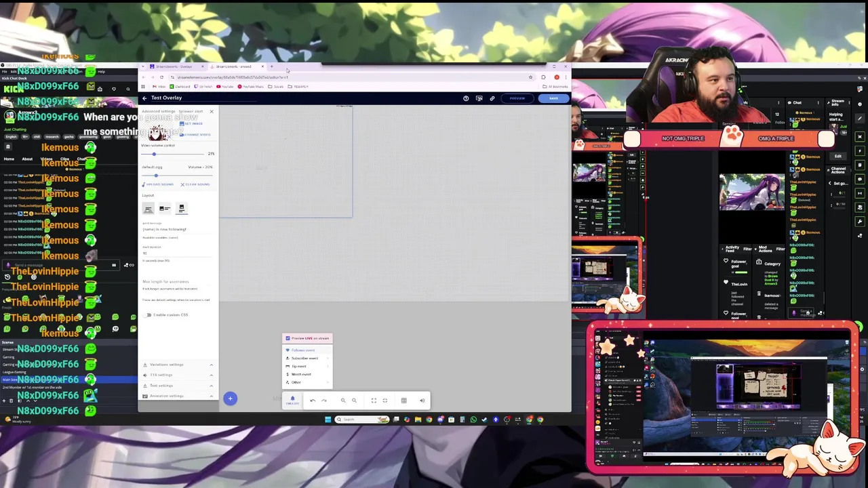Expand Animation settings section
The image size is (868, 488).
(x=178, y=396)
